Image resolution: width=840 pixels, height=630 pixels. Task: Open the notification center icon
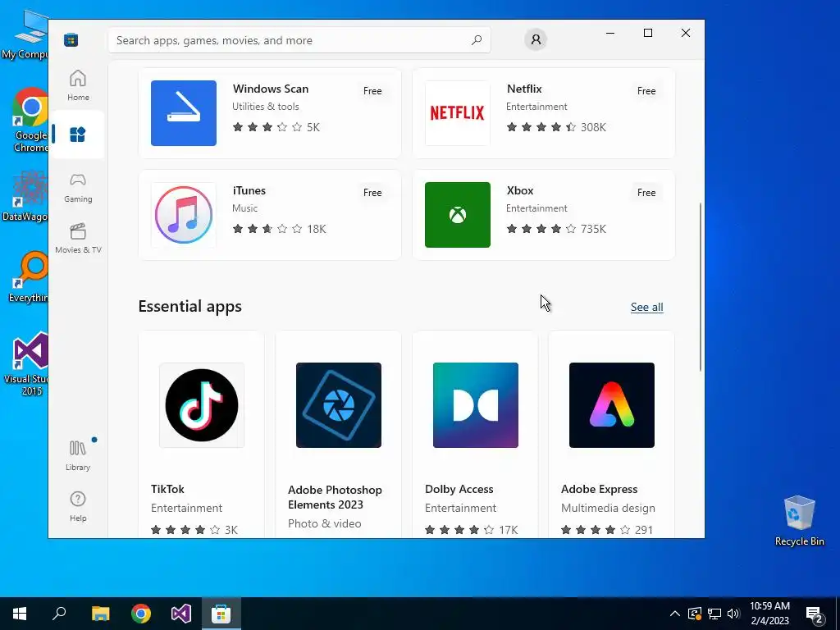pos(815,614)
